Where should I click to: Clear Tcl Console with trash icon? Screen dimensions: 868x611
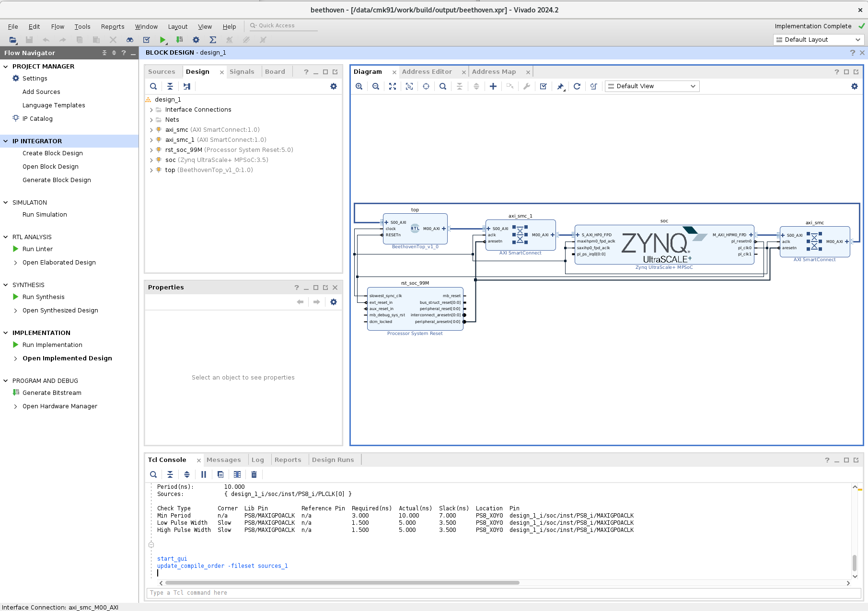(254, 474)
